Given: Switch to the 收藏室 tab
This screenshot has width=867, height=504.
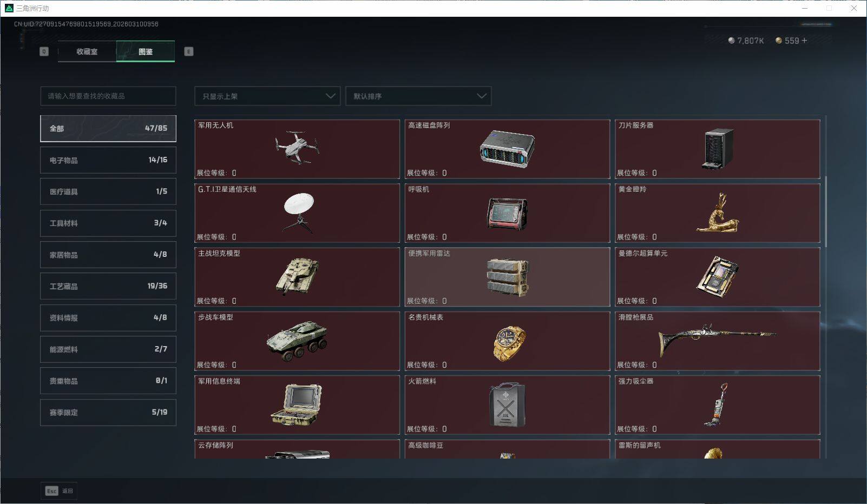Looking at the screenshot, I should click(x=86, y=51).
